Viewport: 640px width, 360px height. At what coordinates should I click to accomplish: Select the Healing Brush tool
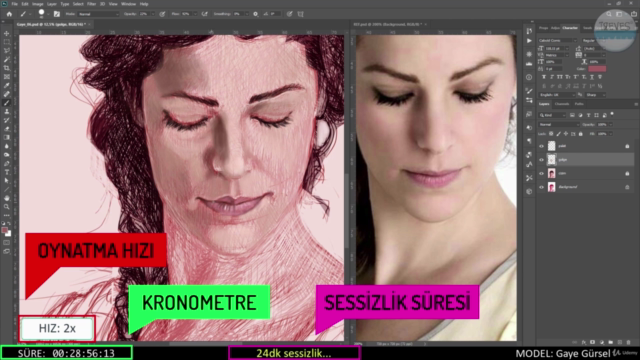click(7, 94)
